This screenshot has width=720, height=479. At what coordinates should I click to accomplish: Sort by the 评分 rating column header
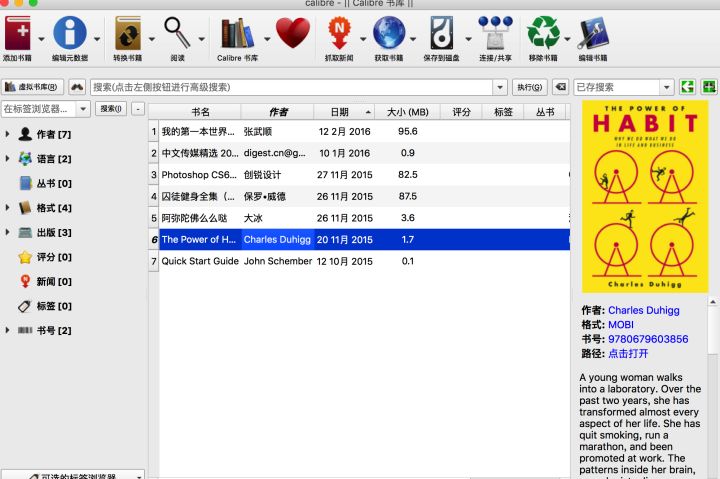click(x=461, y=112)
